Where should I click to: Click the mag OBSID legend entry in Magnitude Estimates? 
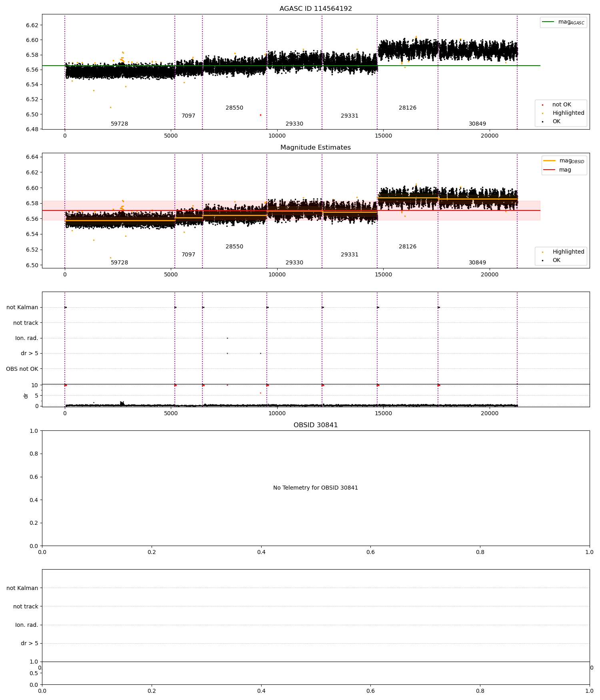(x=564, y=161)
